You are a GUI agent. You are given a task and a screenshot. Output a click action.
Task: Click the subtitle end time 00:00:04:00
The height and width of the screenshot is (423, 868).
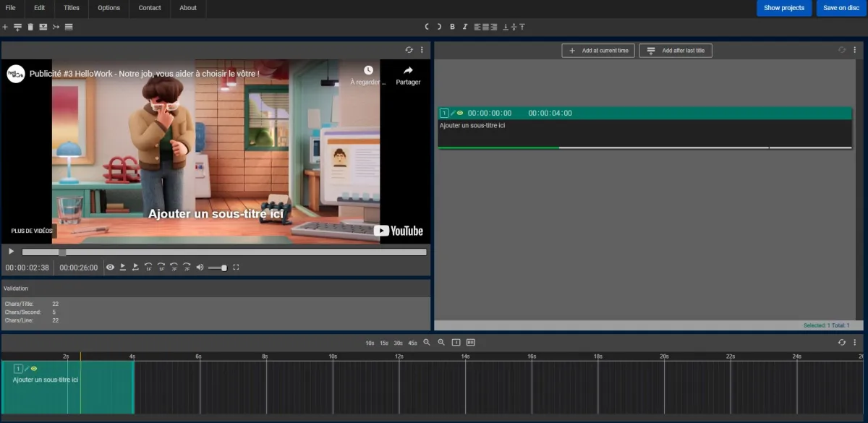pos(550,114)
